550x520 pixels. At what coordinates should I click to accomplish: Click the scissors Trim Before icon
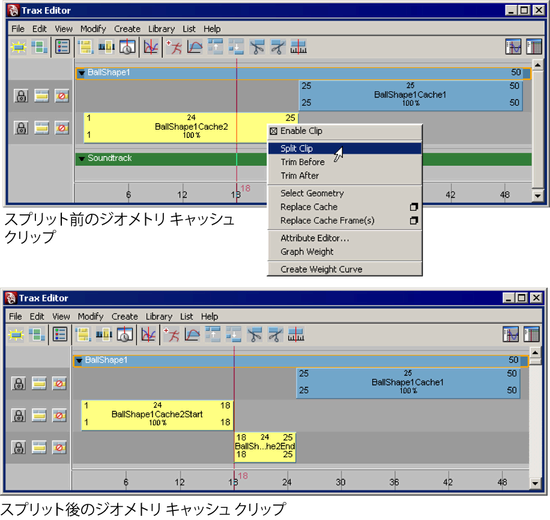point(257,47)
